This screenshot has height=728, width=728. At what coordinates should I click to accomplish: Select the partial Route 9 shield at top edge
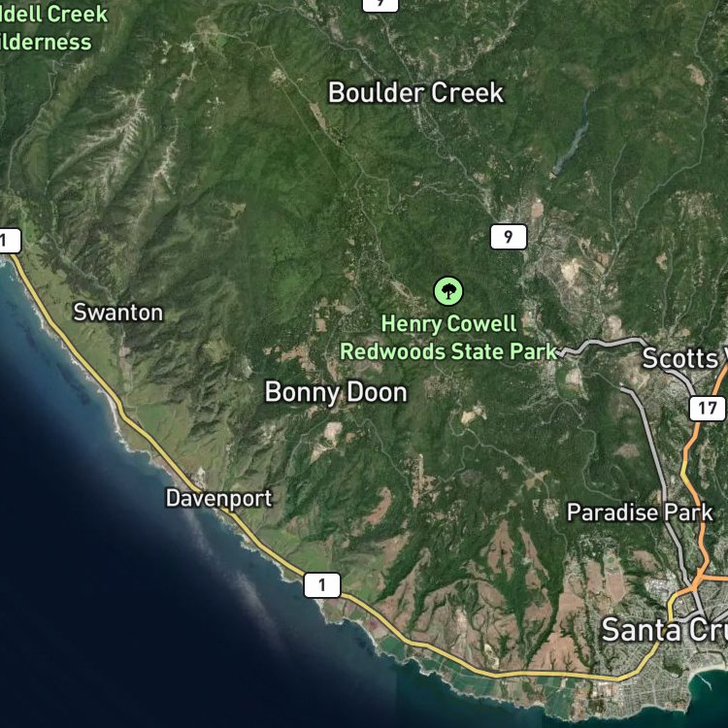point(381,5)
